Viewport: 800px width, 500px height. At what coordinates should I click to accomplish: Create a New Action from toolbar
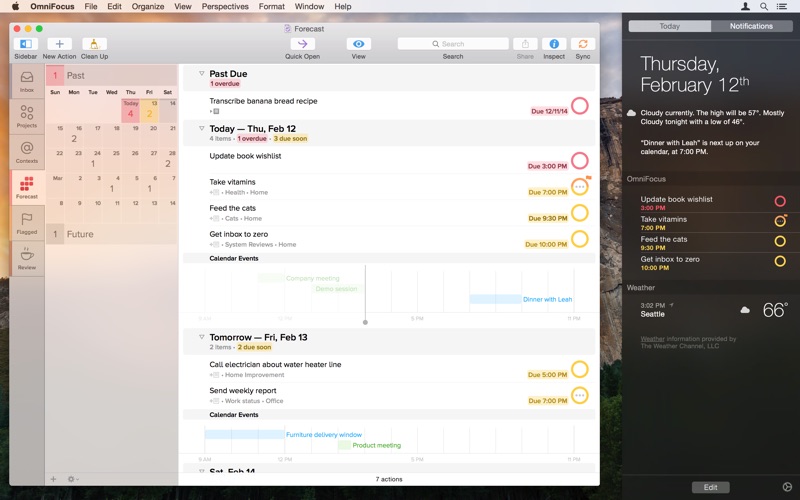click(x=59, y=44)
